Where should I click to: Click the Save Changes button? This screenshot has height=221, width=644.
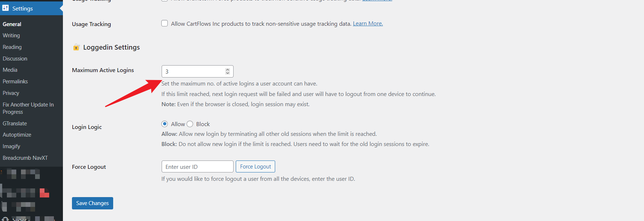[92, 203]
